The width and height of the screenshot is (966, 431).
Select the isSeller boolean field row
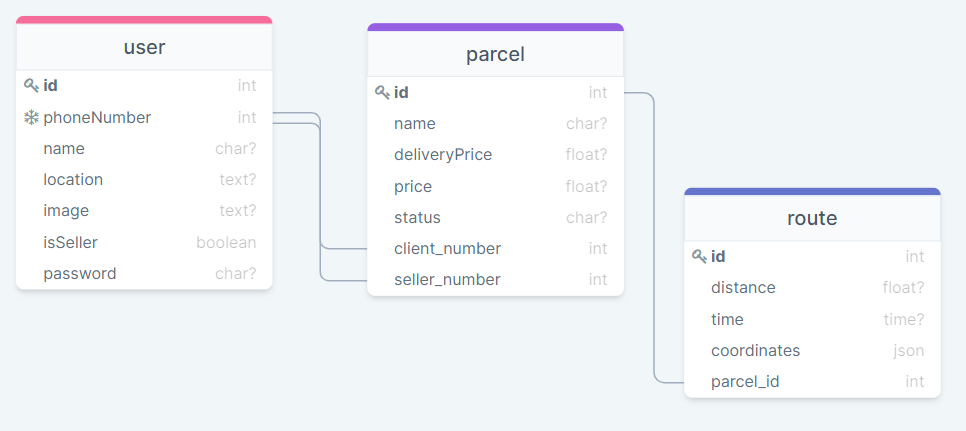click(x=144, y=242)
